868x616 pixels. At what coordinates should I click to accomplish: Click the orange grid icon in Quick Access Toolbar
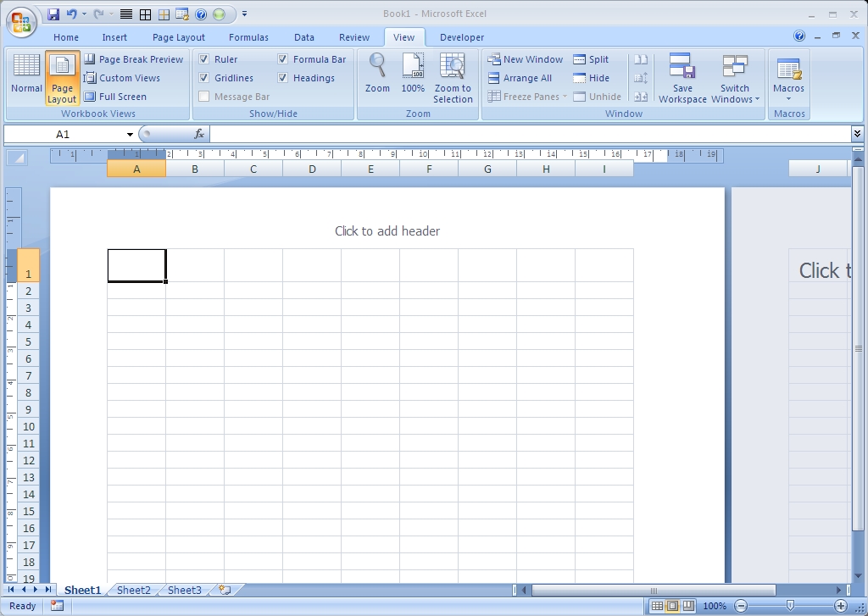pos(164,14)
